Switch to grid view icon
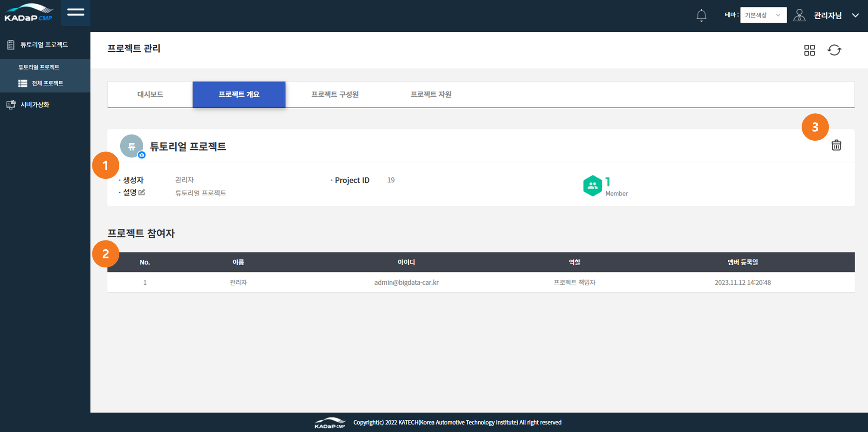 click(809, 50)
